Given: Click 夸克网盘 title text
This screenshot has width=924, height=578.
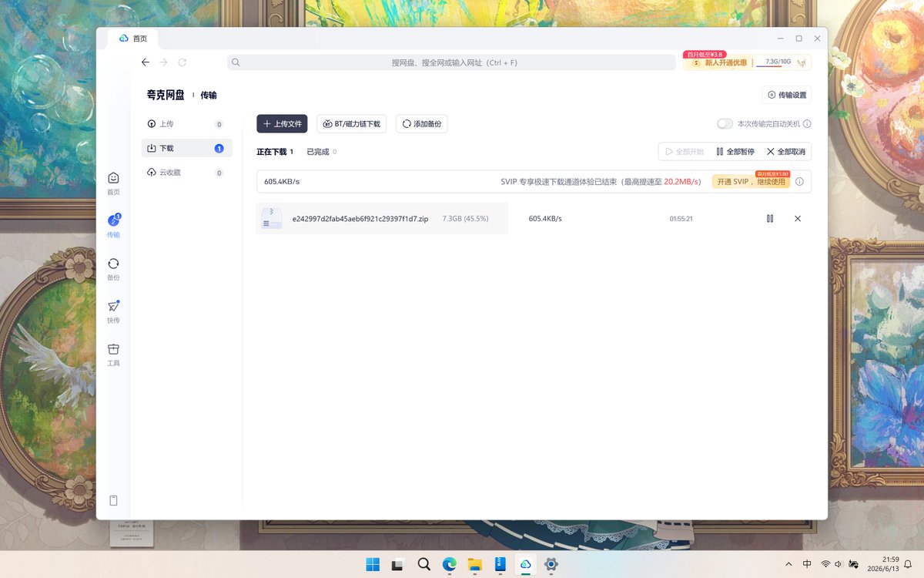Looking at the screenshot, I should tap(166, 95).
